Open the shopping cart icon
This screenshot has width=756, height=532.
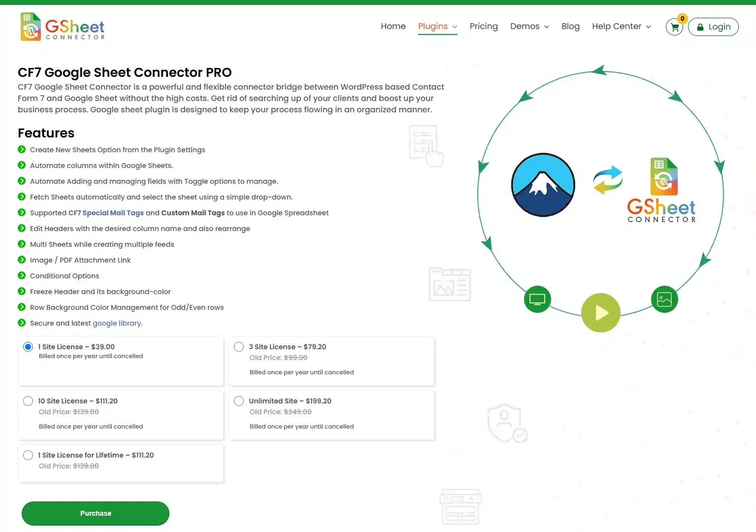(x=674, y=27)
